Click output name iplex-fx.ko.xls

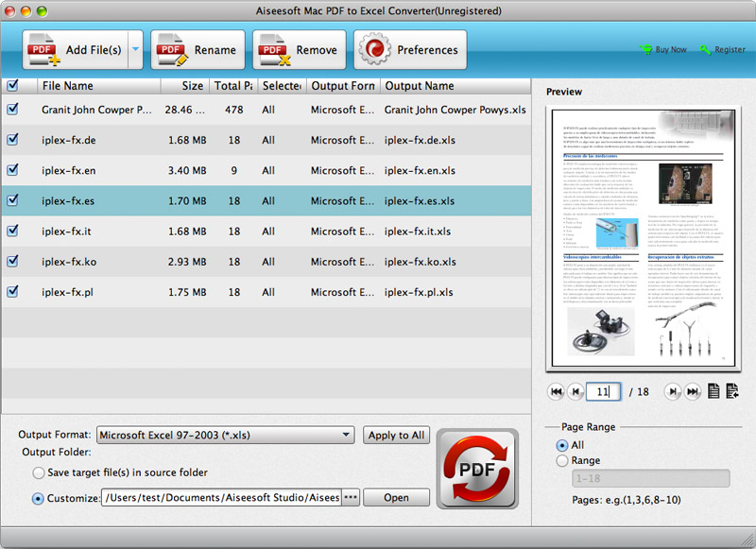point(420,262)
